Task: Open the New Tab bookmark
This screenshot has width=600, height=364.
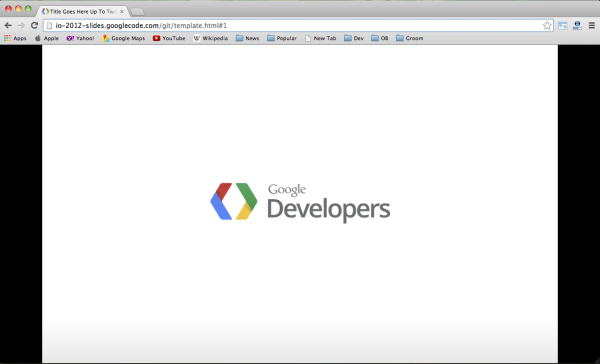Action: [320, 38]
